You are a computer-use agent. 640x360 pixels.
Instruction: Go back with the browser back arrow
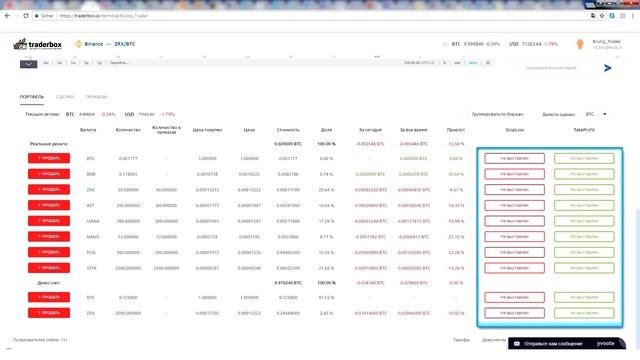[7, 16]
